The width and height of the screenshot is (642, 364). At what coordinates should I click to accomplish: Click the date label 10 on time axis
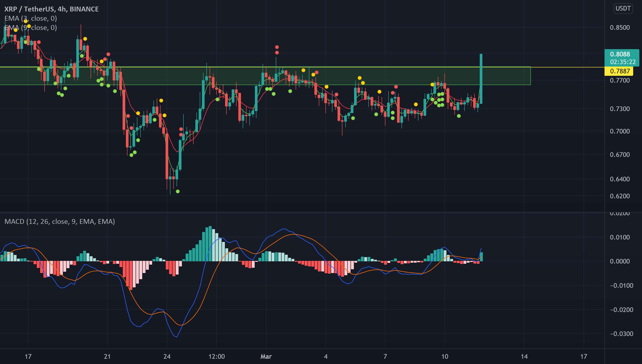coord(445,356)
